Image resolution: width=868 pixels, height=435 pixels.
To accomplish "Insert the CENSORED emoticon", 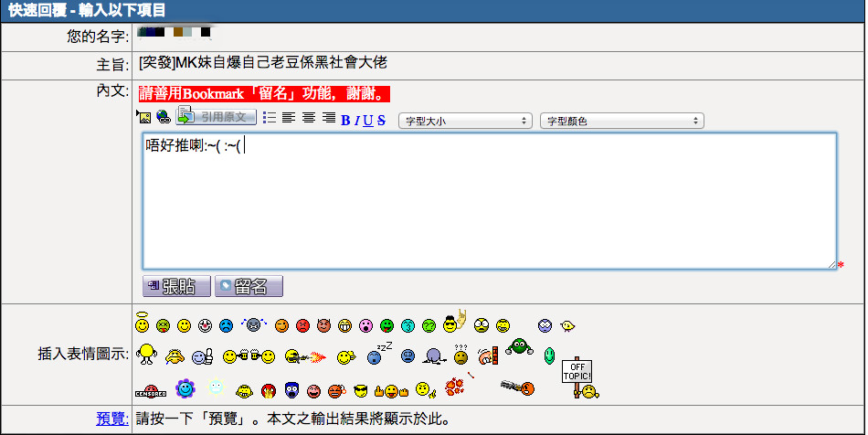I will coord(151,391).
